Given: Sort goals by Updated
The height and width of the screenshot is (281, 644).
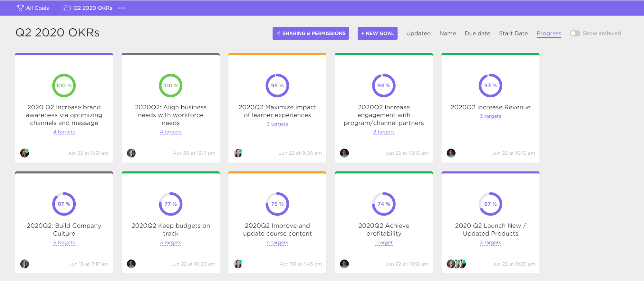Looking at the screenshot, I should click(x=418, y=33).
